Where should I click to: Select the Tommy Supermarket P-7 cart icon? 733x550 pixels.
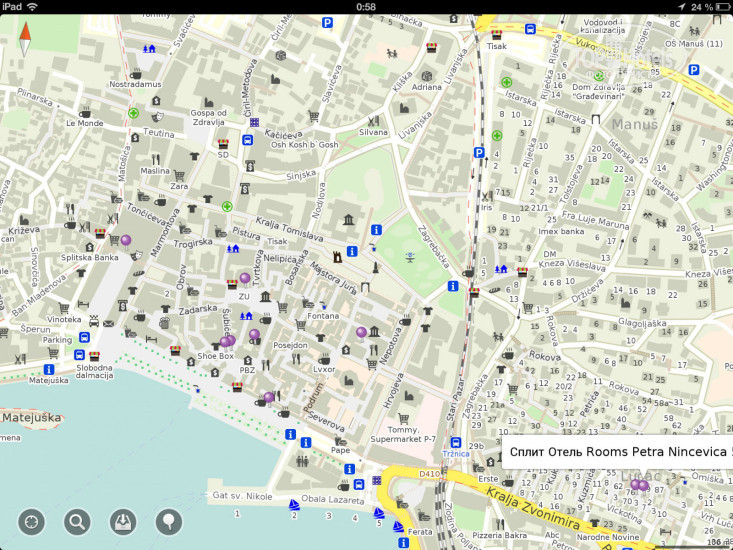[403, 419]
